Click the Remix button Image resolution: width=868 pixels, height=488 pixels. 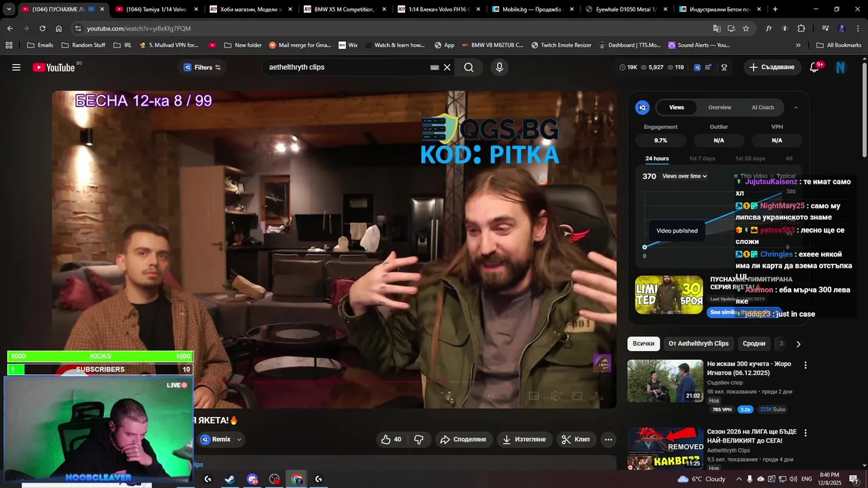pyautogui.click(x=216, y=439)
